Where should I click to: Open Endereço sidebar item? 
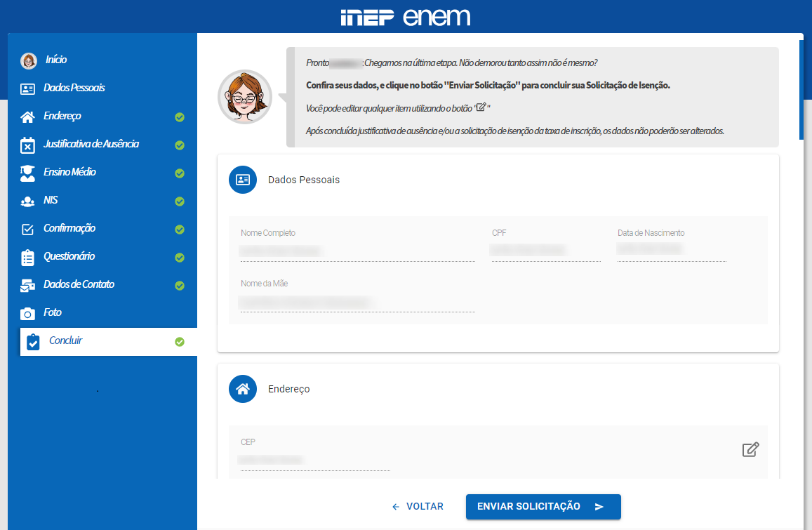62,116
